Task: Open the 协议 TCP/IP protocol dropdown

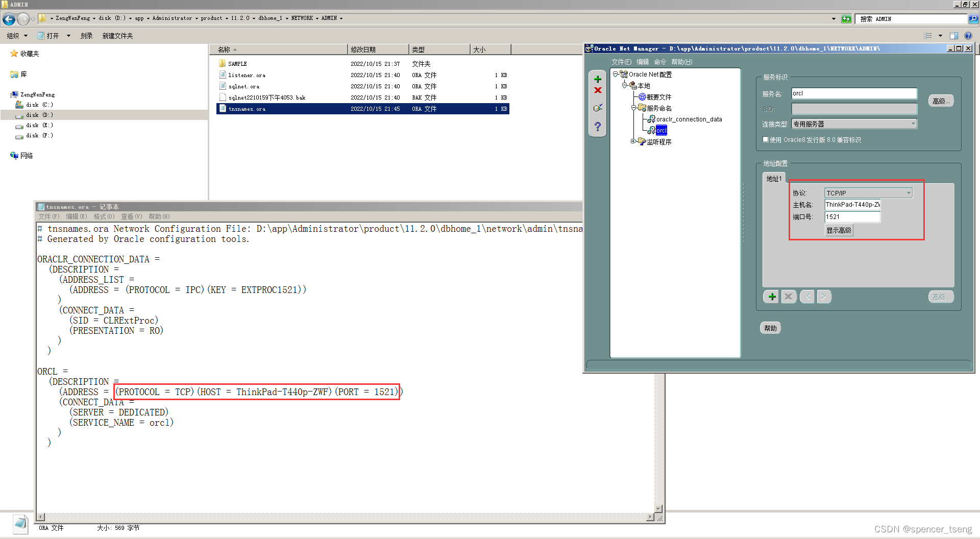Action: [909, 193]
